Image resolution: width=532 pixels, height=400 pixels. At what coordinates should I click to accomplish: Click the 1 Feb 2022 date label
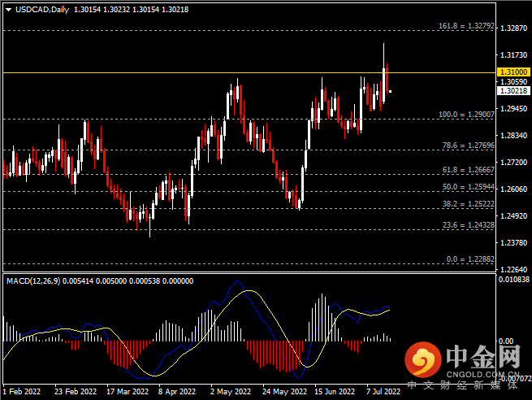(x=22, y=392)
